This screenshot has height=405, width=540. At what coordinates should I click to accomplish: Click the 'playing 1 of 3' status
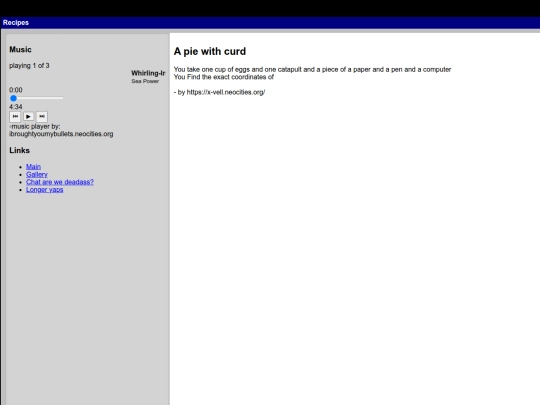click(29, 65)
